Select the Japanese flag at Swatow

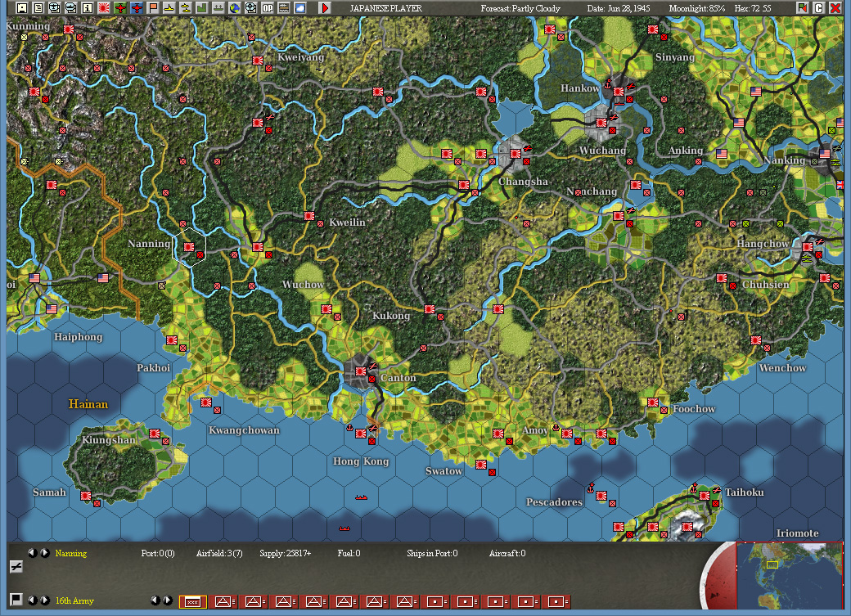481,464
